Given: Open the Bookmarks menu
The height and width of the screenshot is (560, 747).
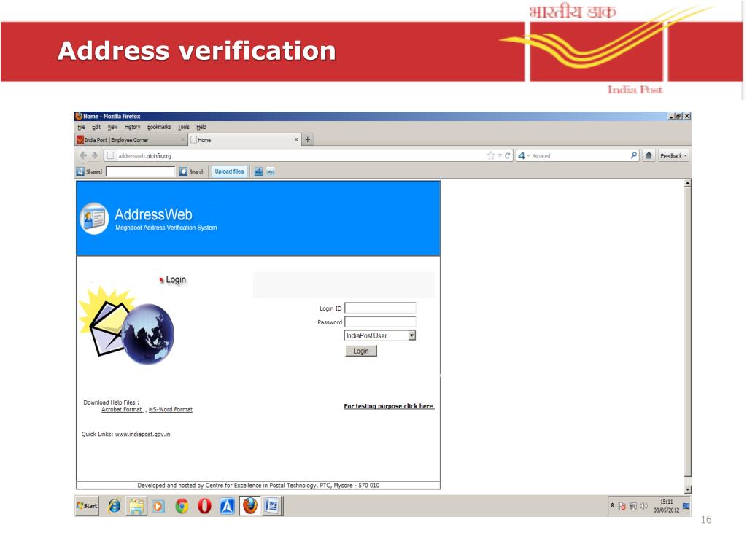Looking at the screenshot, I should pyautogui.click(x=159, y=127).
